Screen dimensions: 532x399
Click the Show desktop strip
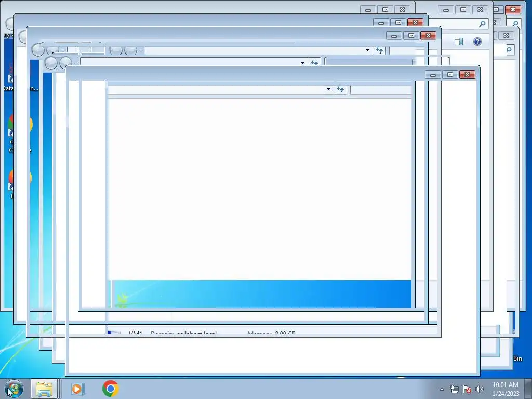click(x=528, y=389)
